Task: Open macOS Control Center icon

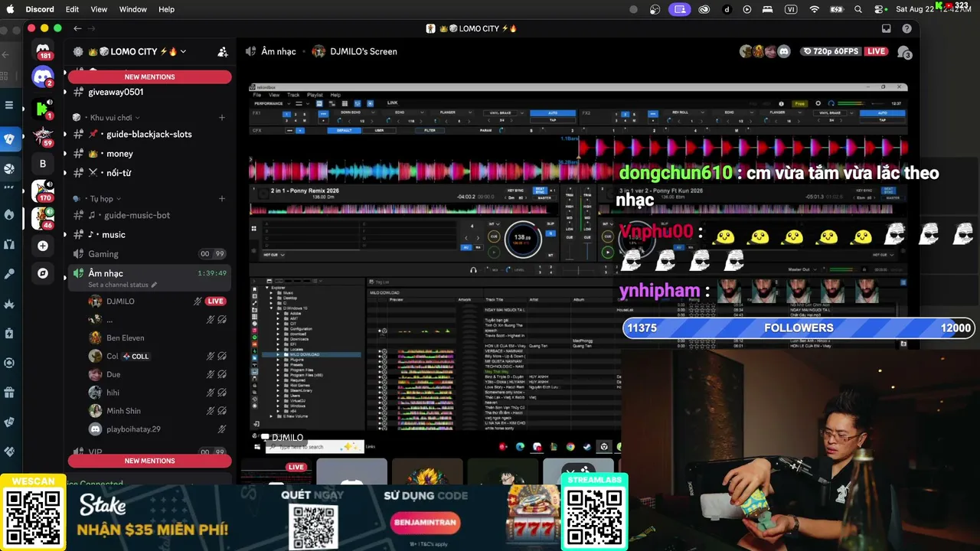Action: coord(880,9)
